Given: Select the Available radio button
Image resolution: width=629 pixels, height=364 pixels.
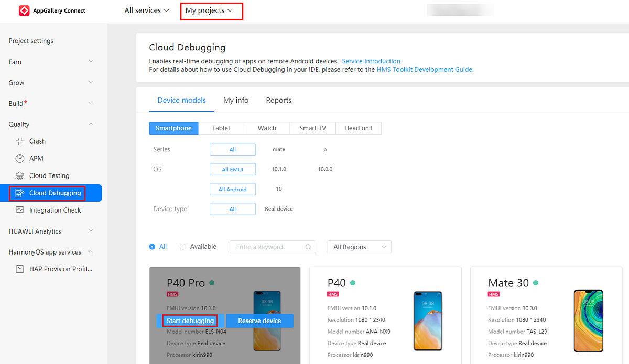Looking at the screenshot, I should pos(182,246).
